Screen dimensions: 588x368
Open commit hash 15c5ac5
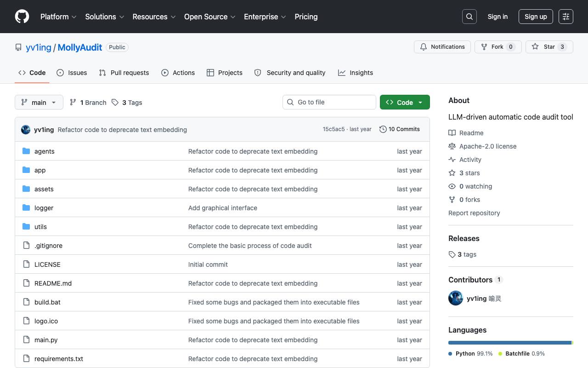coord(334,129)
